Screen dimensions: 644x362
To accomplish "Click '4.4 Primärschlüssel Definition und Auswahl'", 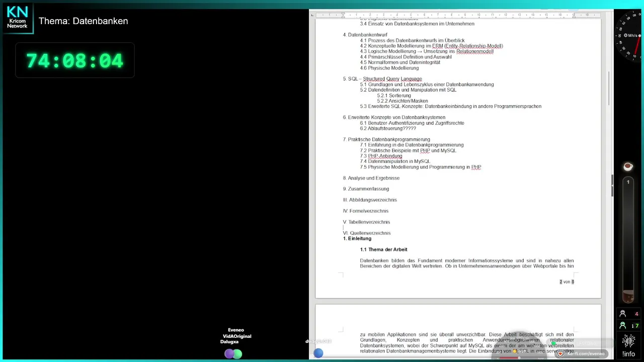I will coord(406,57).
